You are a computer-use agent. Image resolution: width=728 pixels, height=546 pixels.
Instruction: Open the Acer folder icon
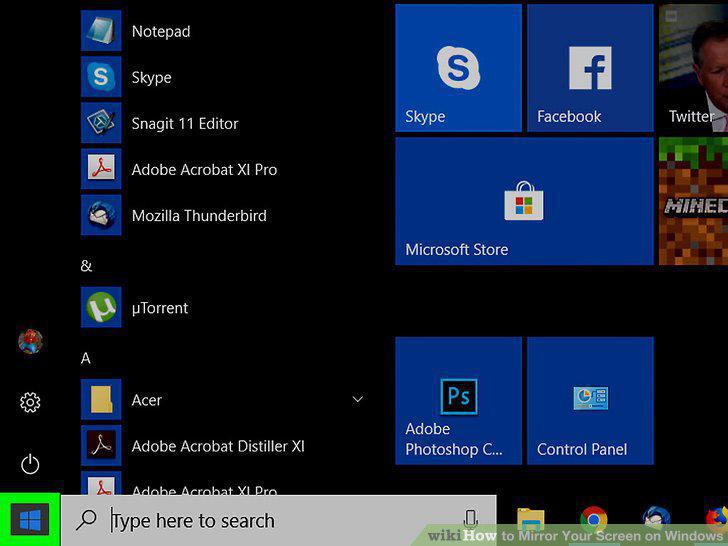pos(101,399)
